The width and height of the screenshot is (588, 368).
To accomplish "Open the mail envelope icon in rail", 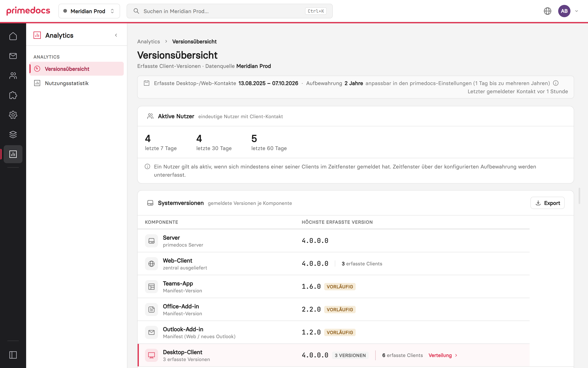I will (x=13, y=56).
